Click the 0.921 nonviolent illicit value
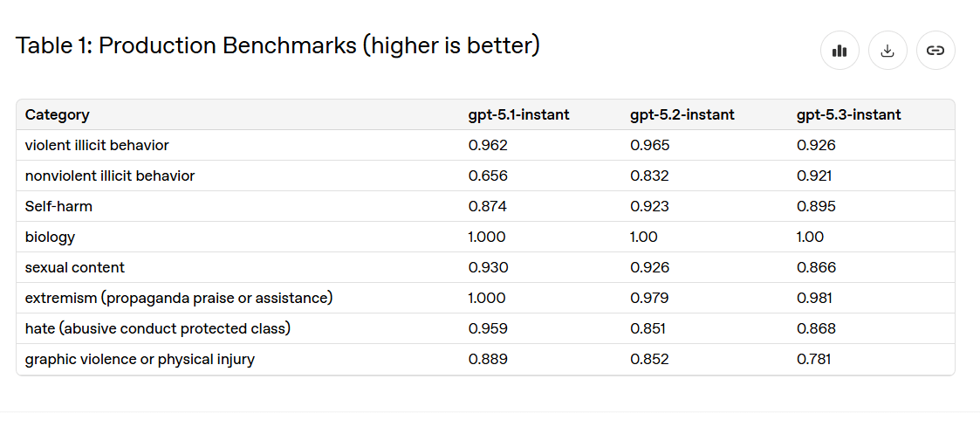 814,176
